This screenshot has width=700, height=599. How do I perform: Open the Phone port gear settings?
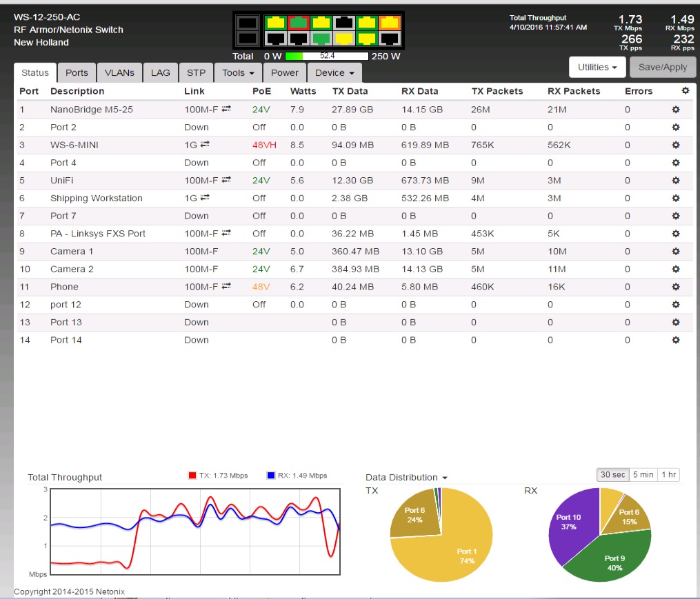click(x=676, y=287)
